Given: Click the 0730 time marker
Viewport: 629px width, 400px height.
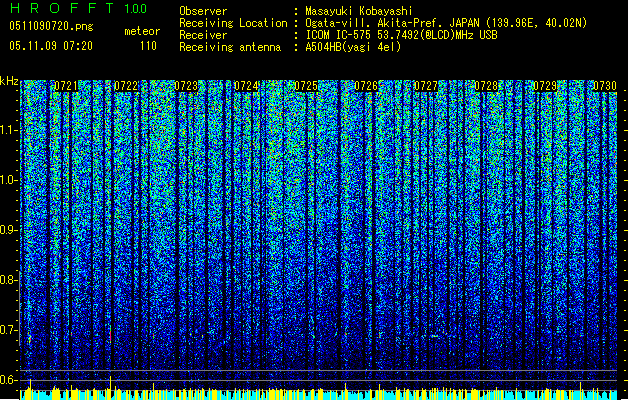Looking at the screenshot, I should coord(605,86).
